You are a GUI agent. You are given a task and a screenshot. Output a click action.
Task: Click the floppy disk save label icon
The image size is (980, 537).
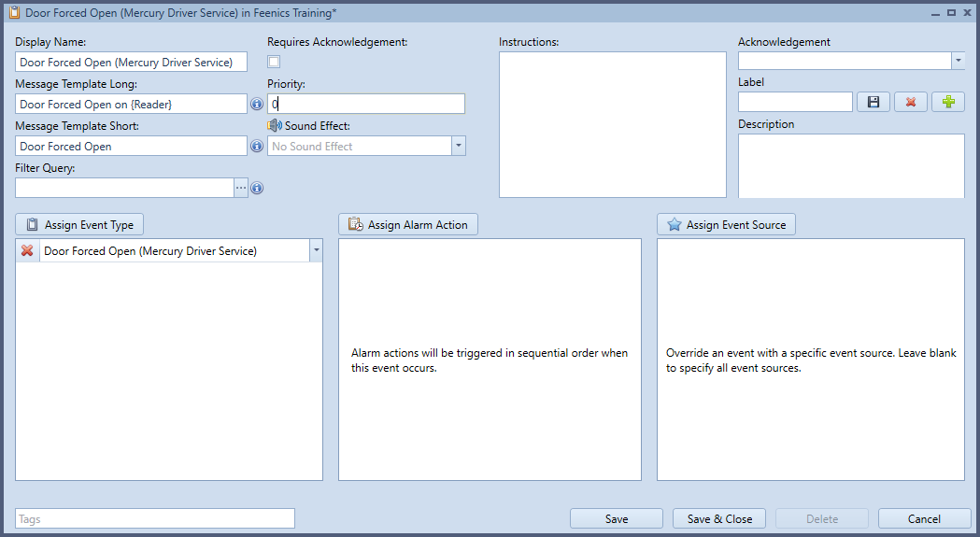click(873, 102)
